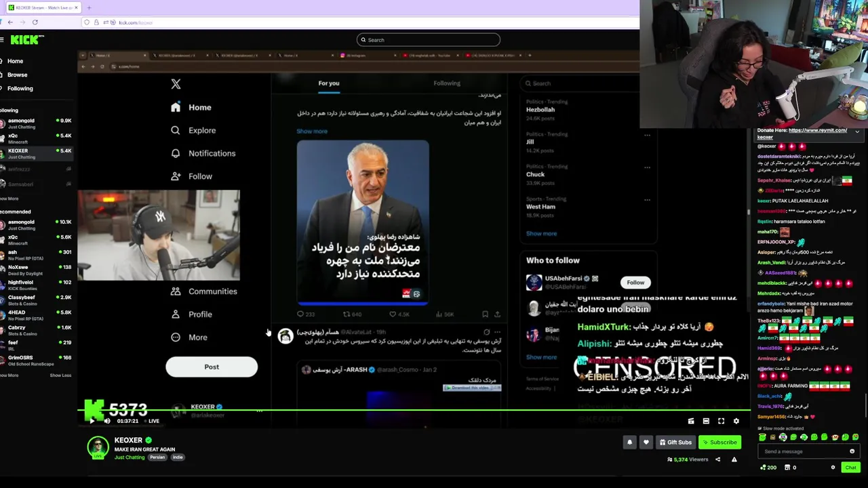Click the reply icon under the post

point(300,314)
